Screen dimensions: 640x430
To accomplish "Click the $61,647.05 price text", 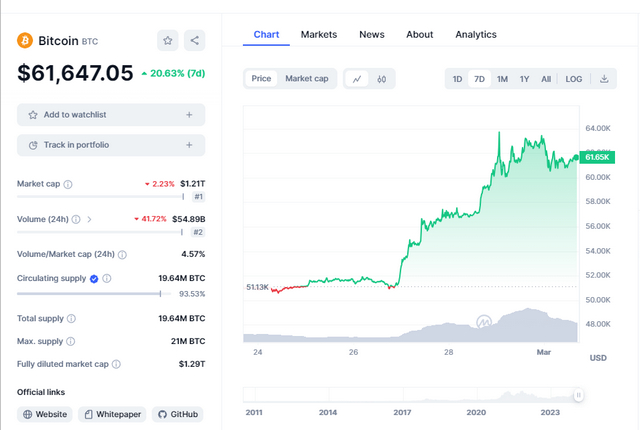I will (x=75, y=73).
